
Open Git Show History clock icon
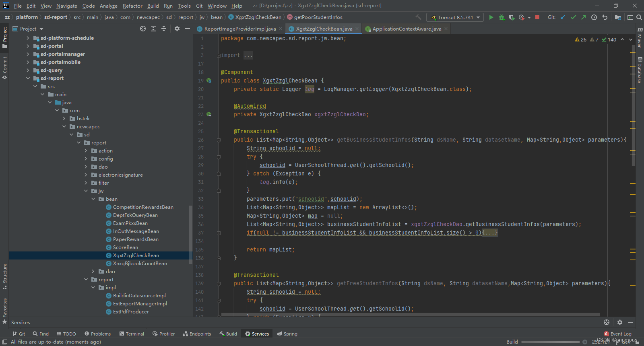[x=594, y=17]
